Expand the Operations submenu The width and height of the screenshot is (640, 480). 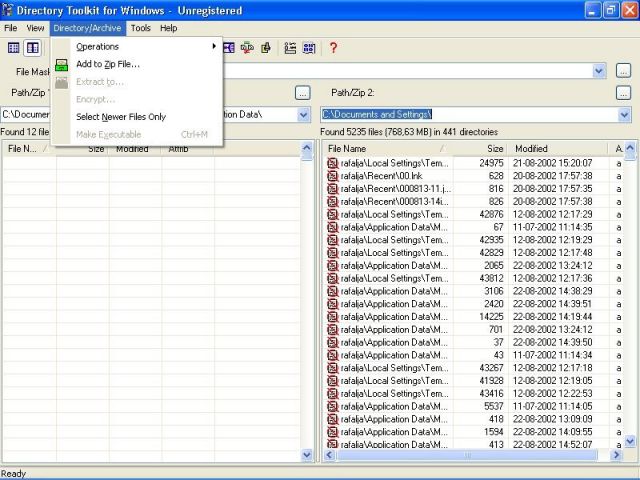coord(137,47)
